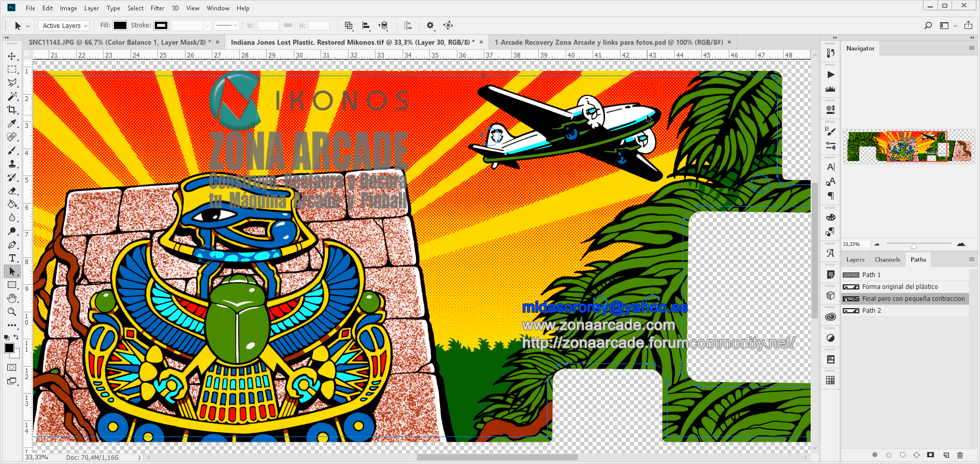Click Path arrangement icon in options bar

[383, 25]
